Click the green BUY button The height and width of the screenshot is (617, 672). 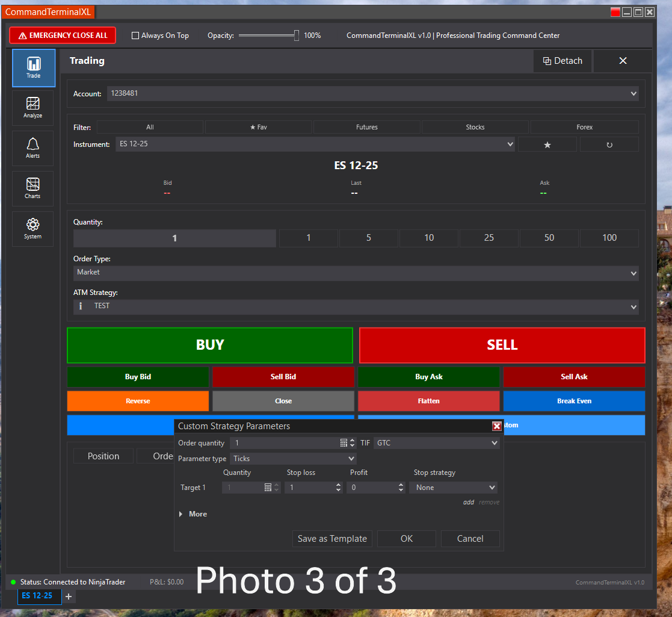(209, 345)
